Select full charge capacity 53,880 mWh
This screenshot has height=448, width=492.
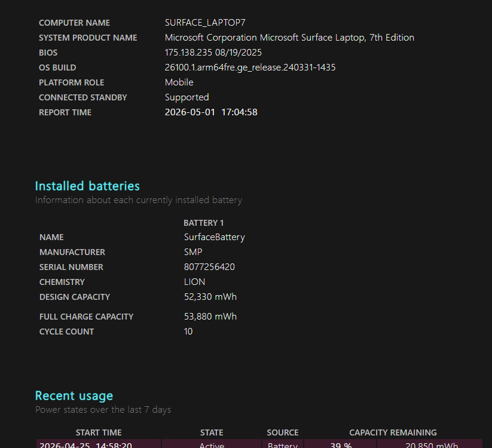click(x=210, y=317)
